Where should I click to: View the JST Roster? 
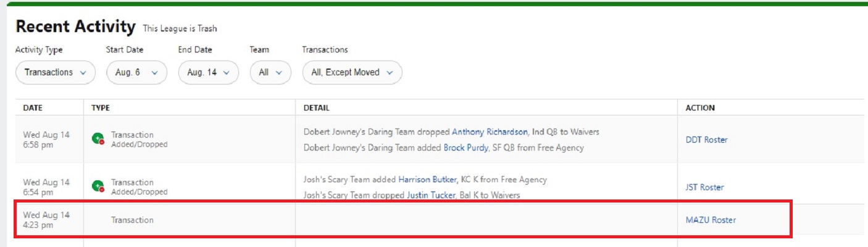(705, 187)
